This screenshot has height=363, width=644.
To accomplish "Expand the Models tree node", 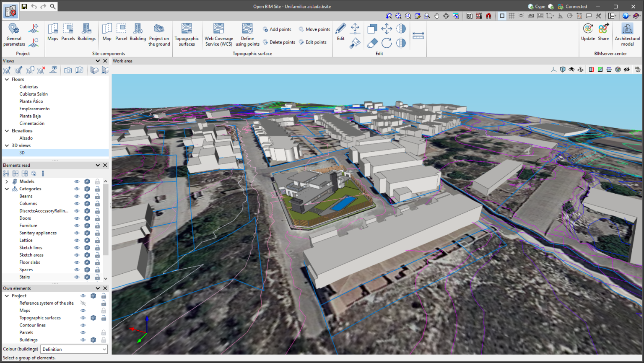I will point(7,181).
